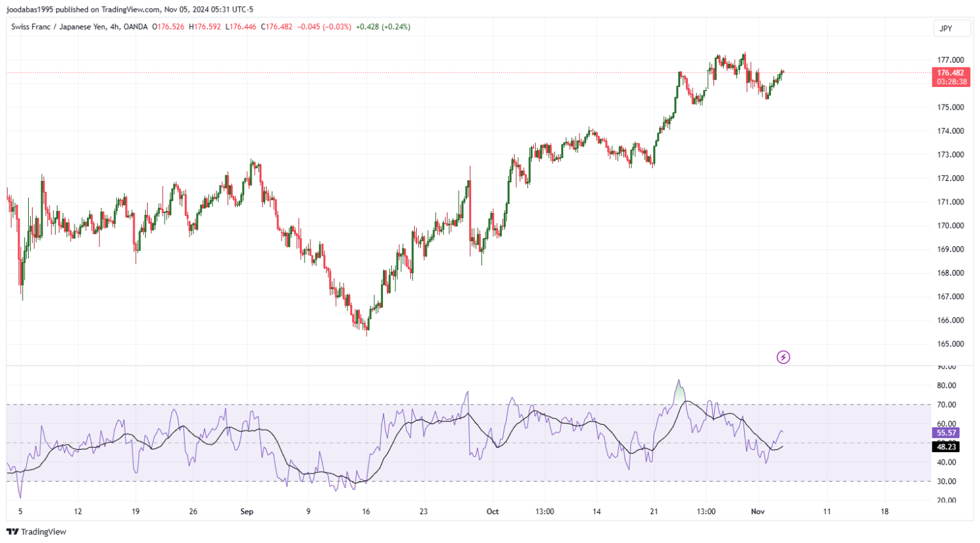This screenshot has height=543, width=980.
Task: Click the 21 date label on time axis
Action: click(x=654, y=512)
